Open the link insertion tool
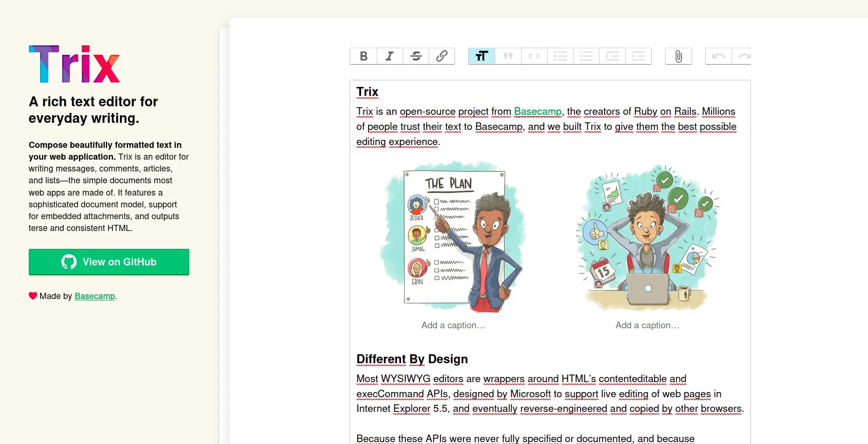868x444 pixels. click(442, 56)
